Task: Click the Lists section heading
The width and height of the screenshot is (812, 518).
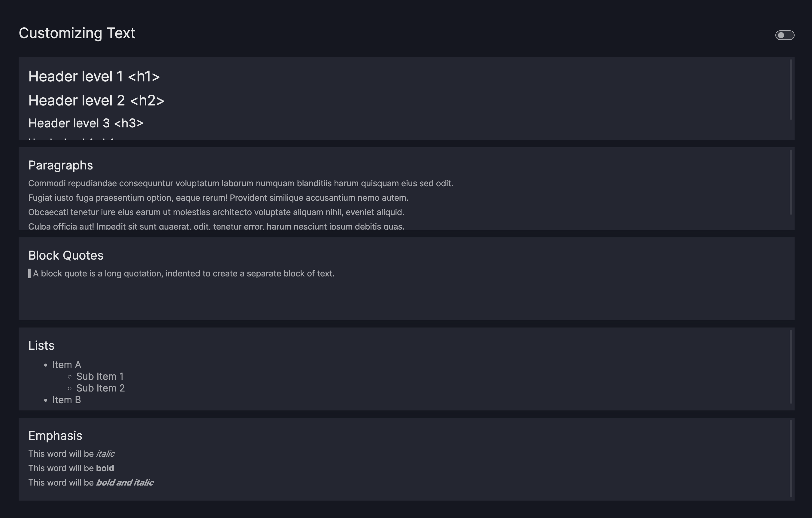Action: (x=41, y=346)
